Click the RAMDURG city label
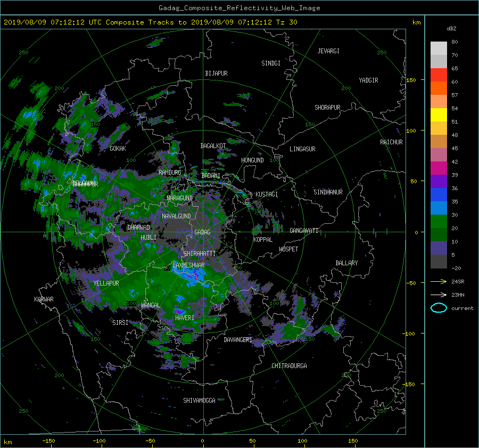 tap(170, 173)
